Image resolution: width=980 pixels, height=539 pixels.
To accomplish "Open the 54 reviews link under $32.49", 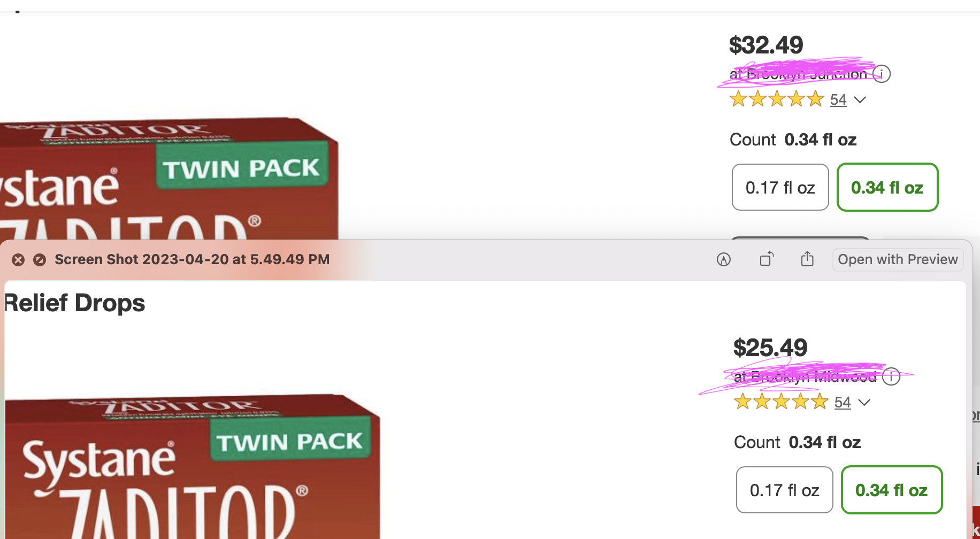I will pyautogui.click(x=838, y=100).
